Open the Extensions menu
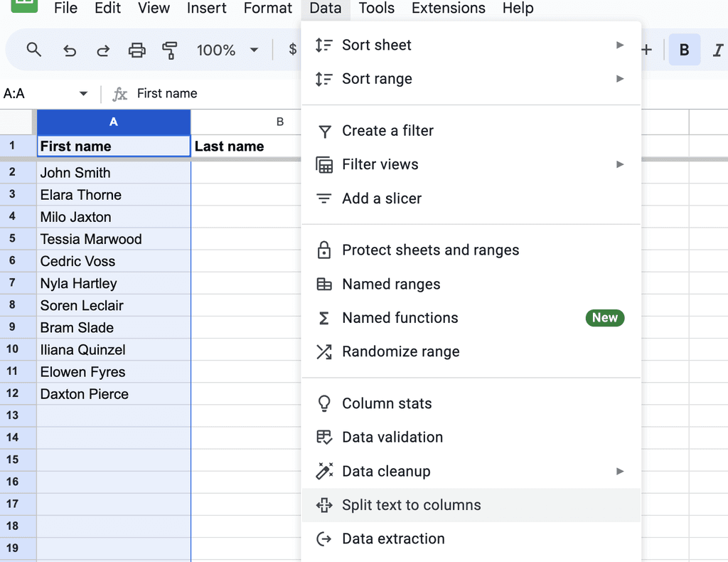 coord(448,9)
